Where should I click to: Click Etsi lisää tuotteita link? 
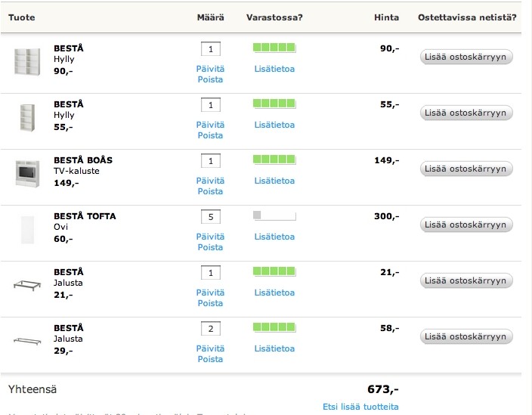click(x=360, y=407)
